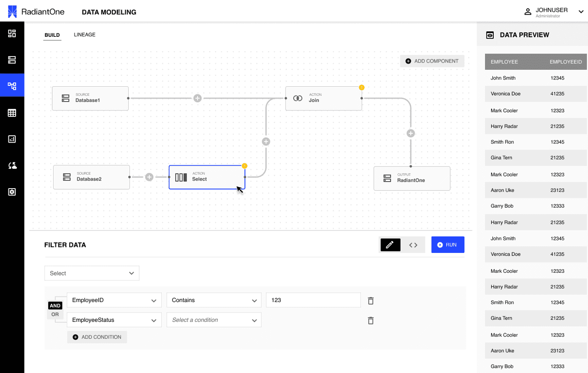Open the settings gear sidebar icon
Viewport: 588px width, 373px height.
coord(12,192)
